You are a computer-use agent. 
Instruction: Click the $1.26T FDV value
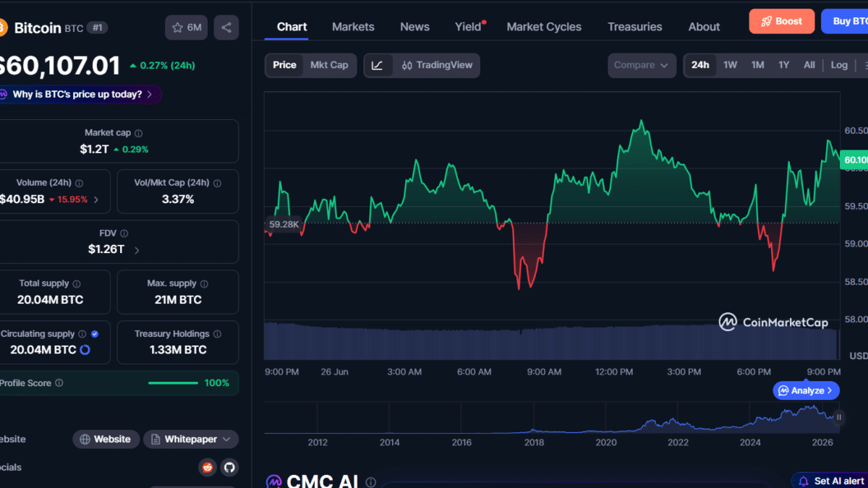(106, 249)
